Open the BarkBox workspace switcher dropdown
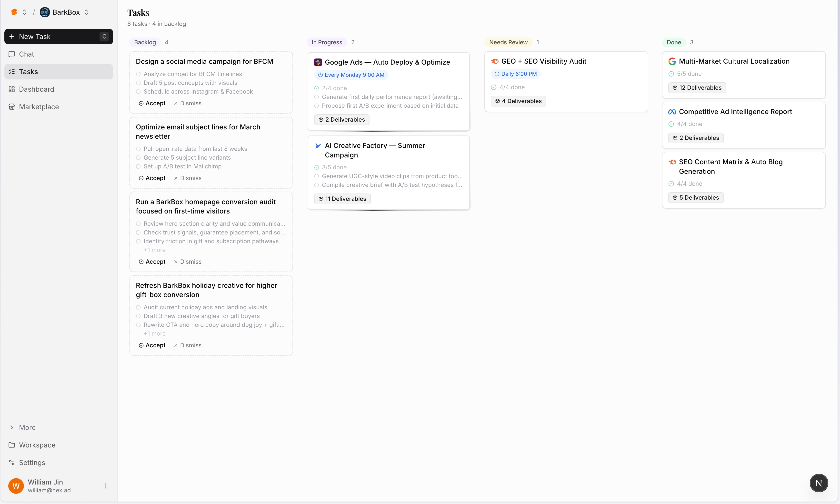The width and height of the screenshot is (840, 504). click(x=86, y=12)
